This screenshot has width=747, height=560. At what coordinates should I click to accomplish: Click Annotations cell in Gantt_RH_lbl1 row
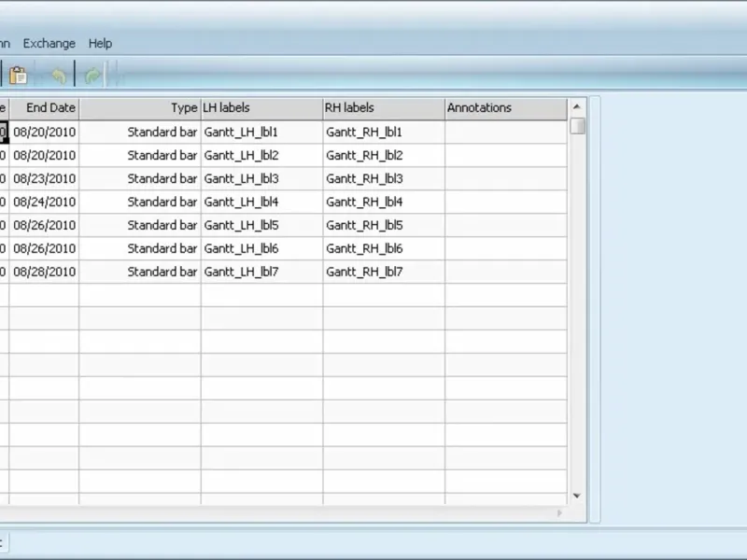click(506, 132)
